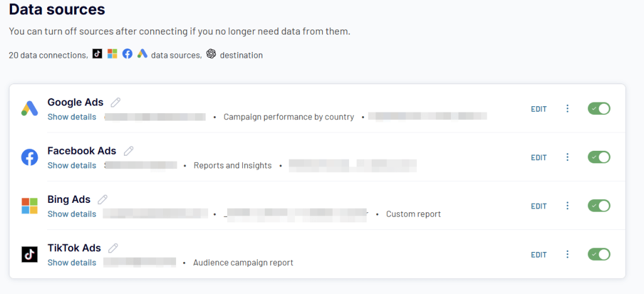Image resolution: width=644 pixels, height=294 pixels.
Task: Click EDIT for Bing Ads
Action: click(538, 206)
